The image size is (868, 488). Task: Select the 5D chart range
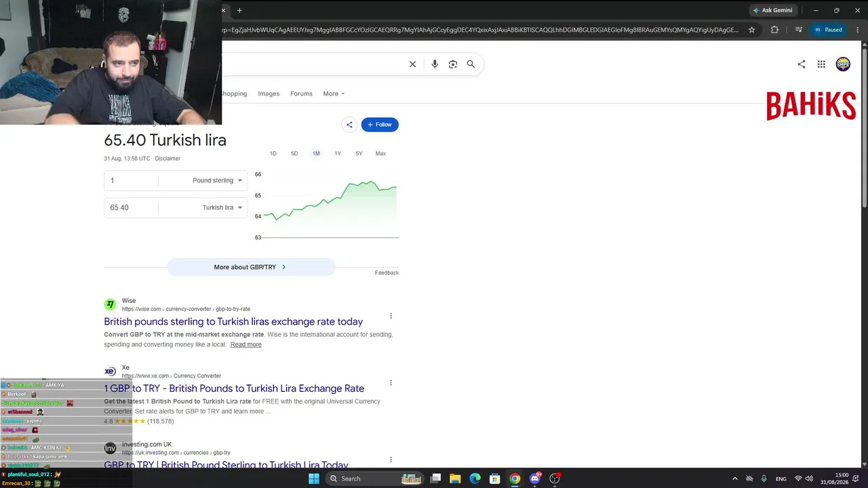click(294, 153)
